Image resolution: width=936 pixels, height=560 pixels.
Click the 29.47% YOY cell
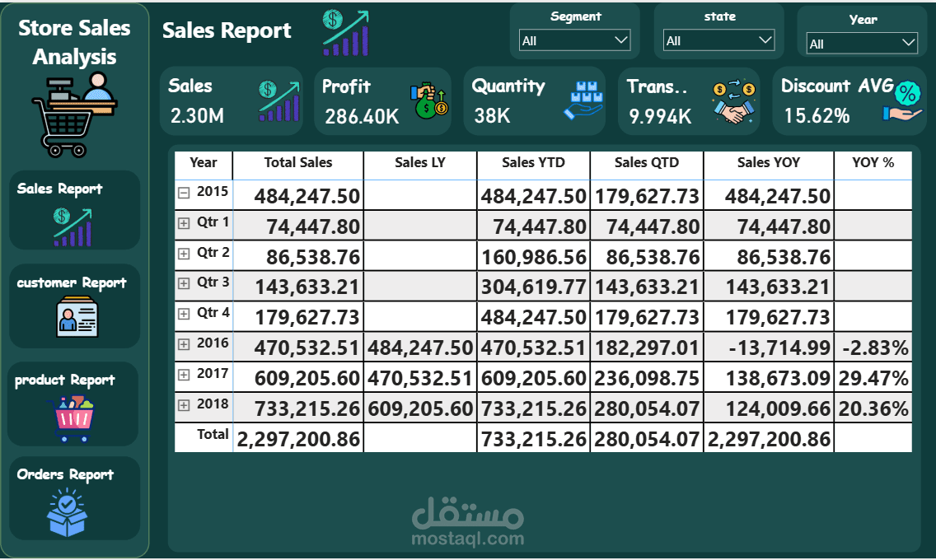[874, 378]
